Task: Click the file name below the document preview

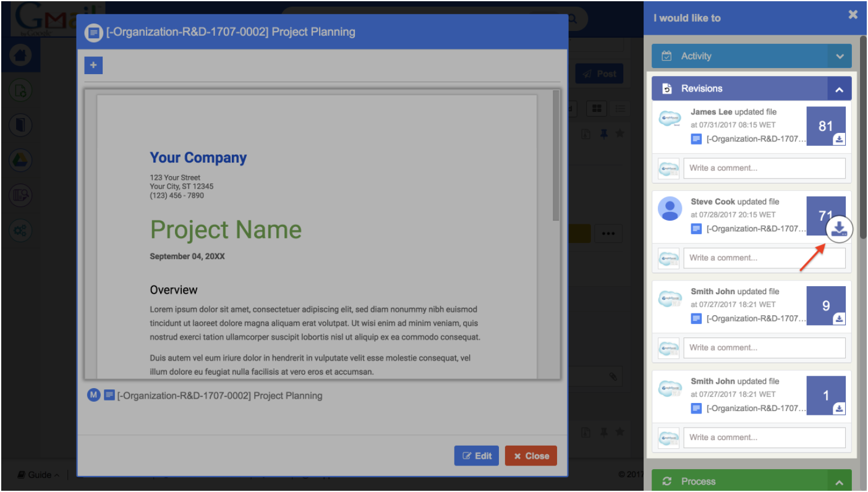Action: tap(219, 396)
